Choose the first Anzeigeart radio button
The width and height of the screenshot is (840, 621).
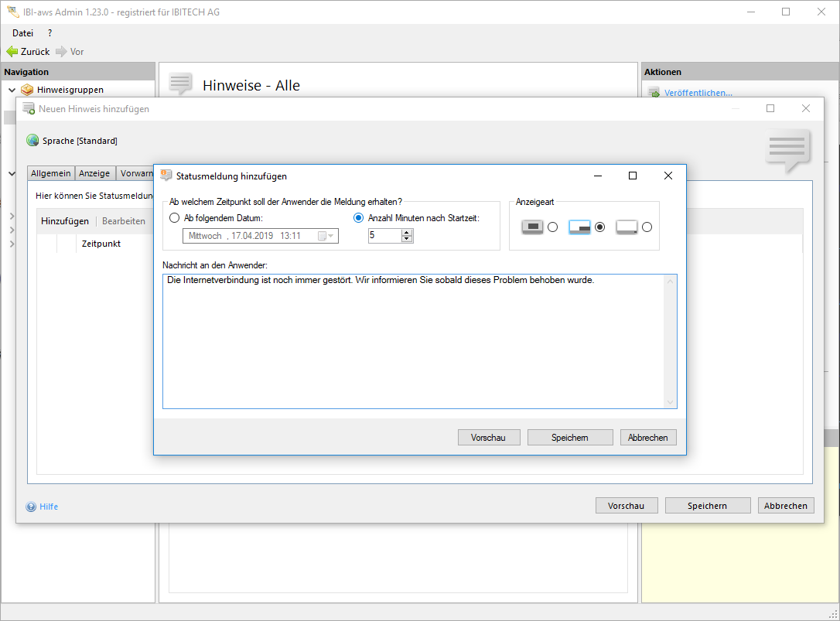tap(552, 227)
